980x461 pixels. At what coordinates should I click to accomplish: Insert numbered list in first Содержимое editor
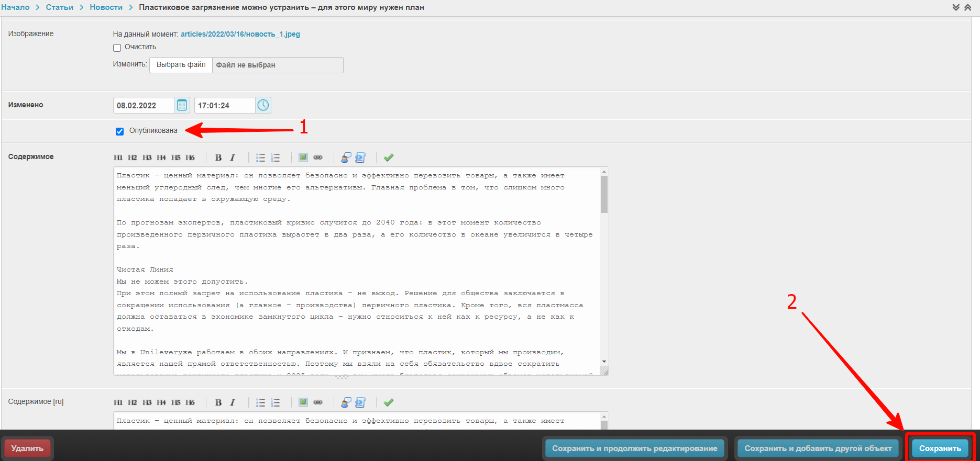(x=276, y=158)
